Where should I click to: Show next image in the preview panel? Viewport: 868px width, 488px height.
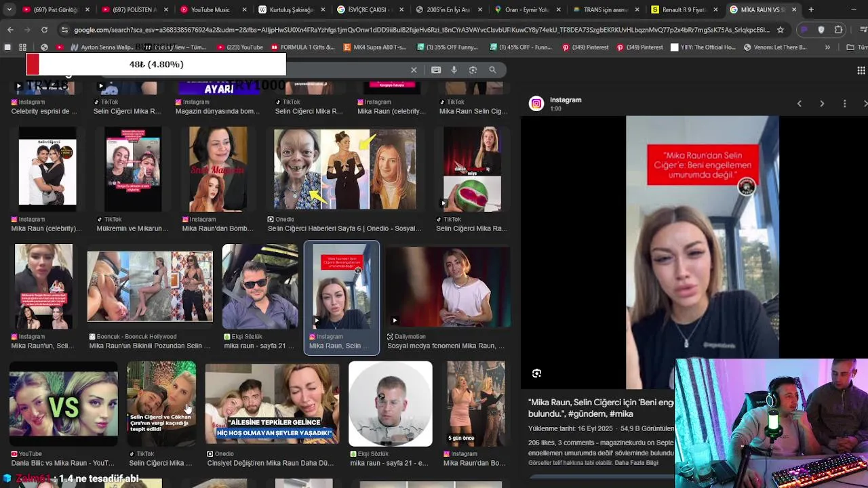pos(822,104)
